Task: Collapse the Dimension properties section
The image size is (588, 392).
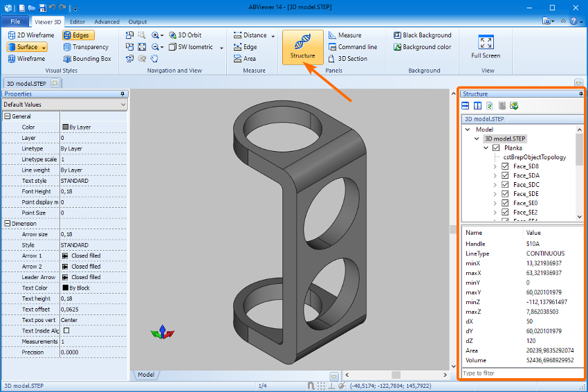Action: point(7,224)
